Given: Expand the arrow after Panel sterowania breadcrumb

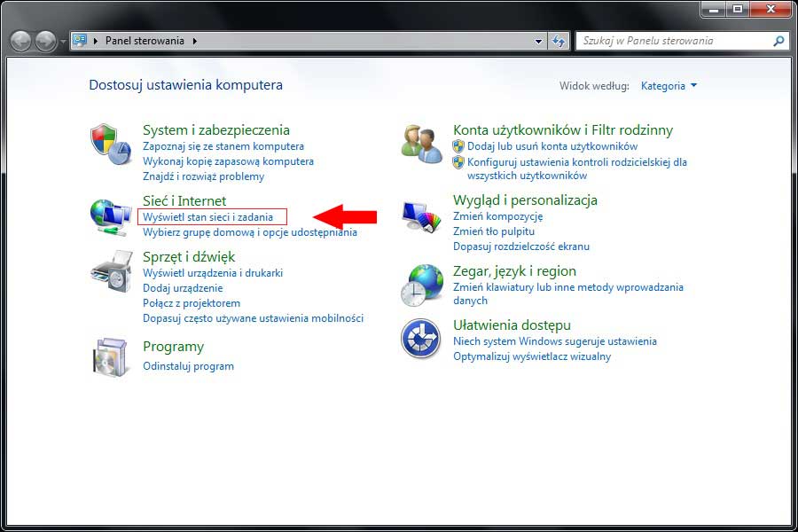Looking at the screenshot, I should tap(195, 41).
